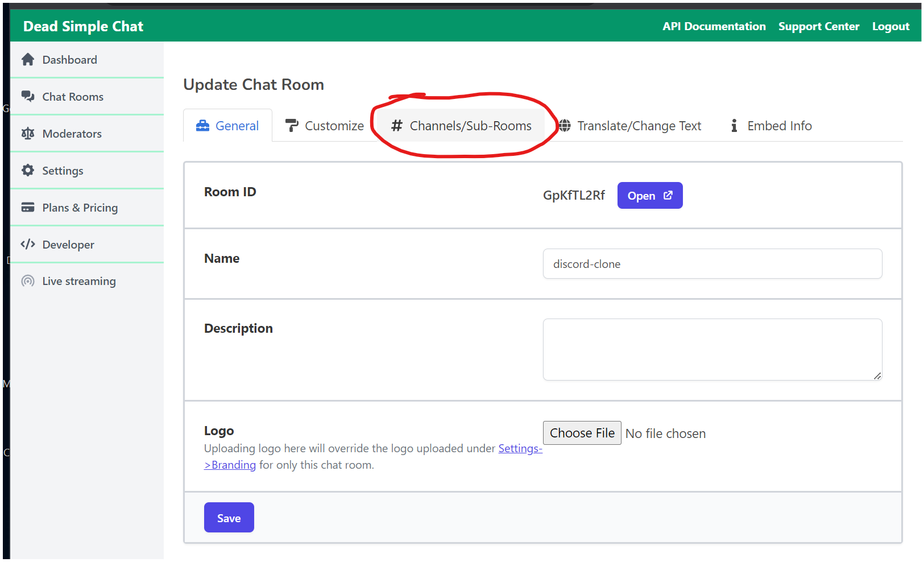Click into the Description text area
Screen dimensions: 924x562
[x=712, y=349]
